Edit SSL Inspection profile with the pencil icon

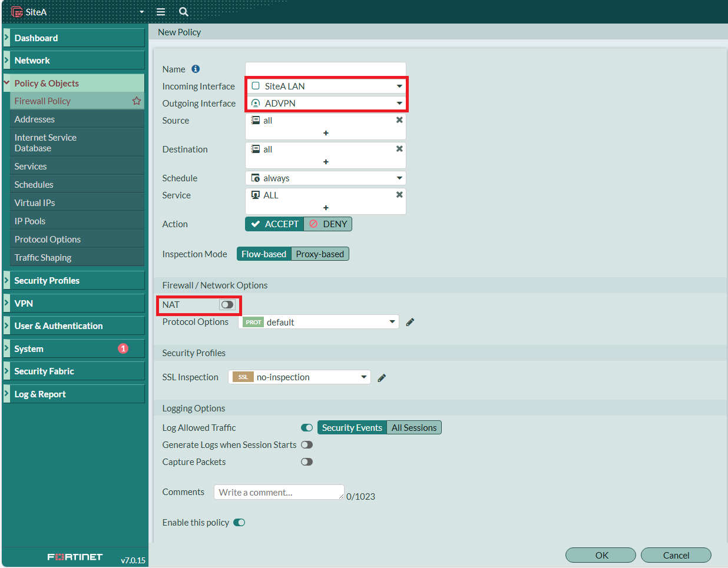pyautogui.click(x=382, y=378)
